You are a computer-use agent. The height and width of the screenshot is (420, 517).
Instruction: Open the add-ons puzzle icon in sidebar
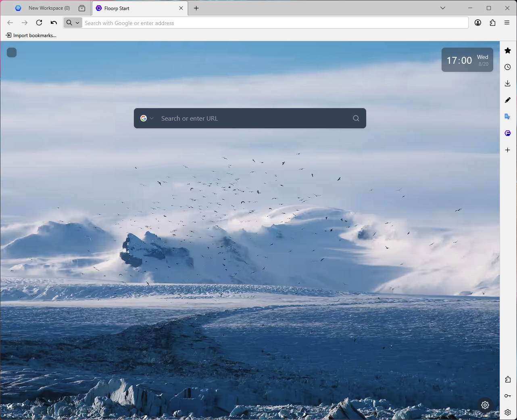point(508,379)
